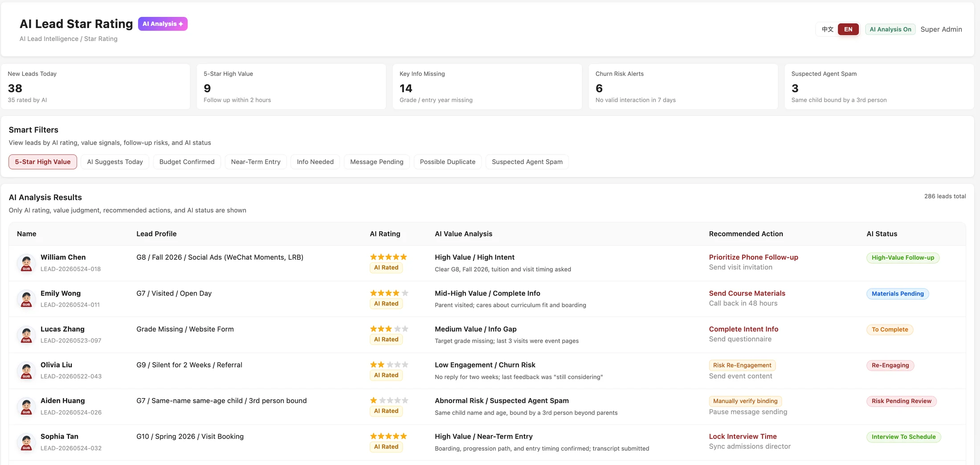The width and height of the screenshot is (980, 465).
Task: Click the AI Rating column header
Action: [385, 234]
